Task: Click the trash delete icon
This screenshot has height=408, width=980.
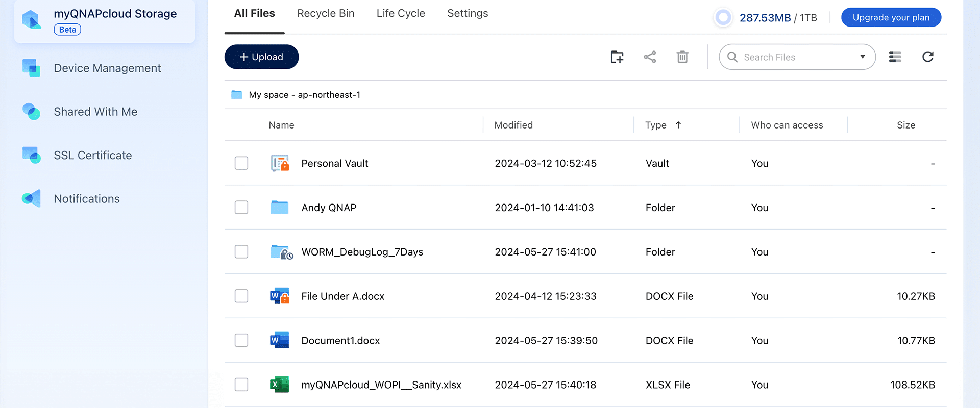Action: point(682,57)
